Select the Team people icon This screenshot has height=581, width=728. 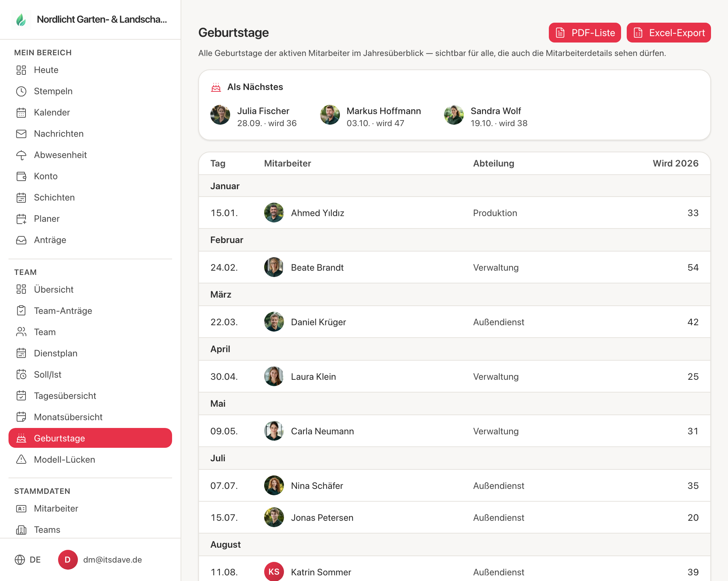tap(21, 332)
